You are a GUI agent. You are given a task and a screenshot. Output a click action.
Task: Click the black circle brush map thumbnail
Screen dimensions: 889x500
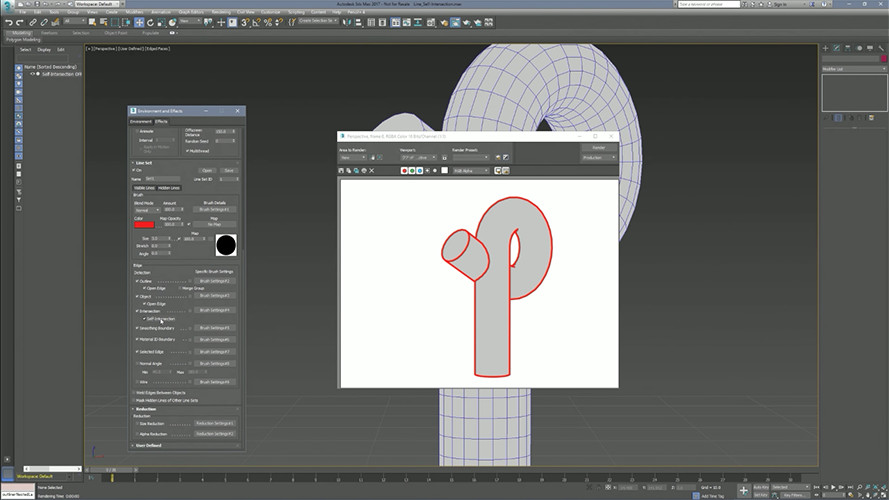point(226,245)
